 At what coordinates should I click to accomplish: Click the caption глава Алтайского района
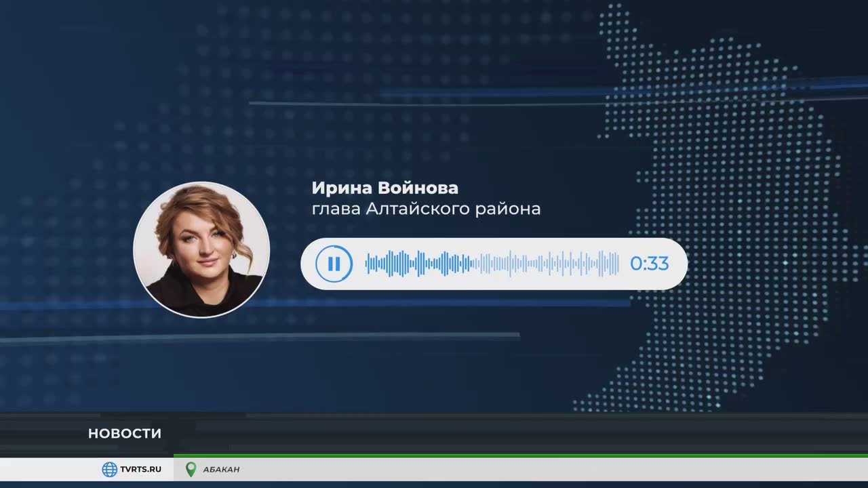point(426,209)
